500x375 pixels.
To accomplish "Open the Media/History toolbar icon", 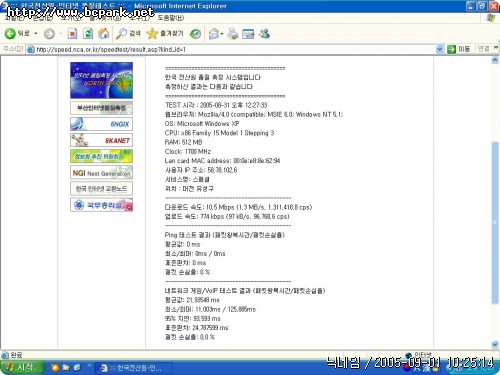I will [x=195, y=34].
